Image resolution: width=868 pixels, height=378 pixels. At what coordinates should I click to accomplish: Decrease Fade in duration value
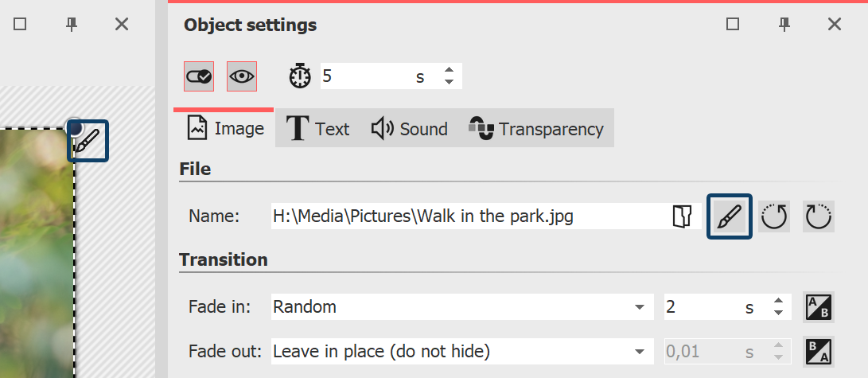click(779, 313)
